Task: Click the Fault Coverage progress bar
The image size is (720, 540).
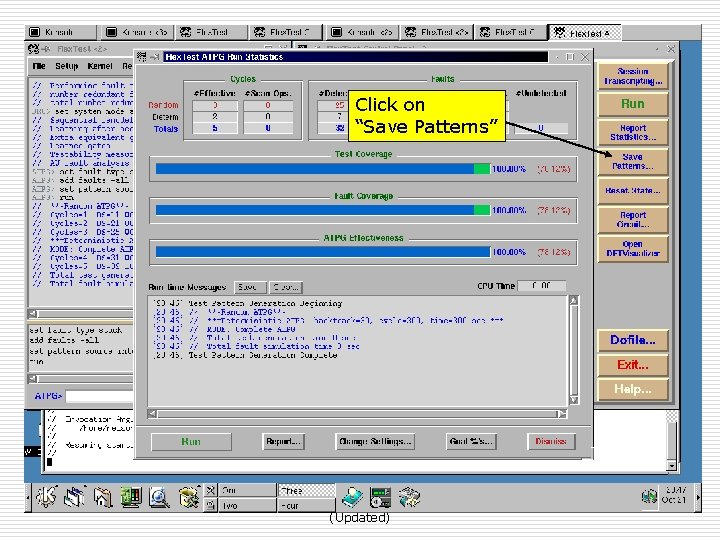Action: click(323, 210)
